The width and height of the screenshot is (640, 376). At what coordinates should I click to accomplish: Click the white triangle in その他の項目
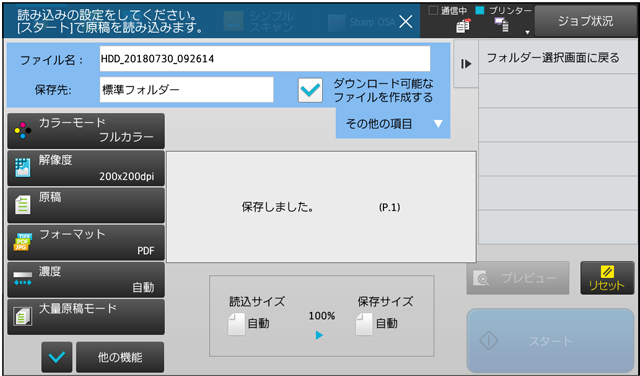tap(438, 123)
